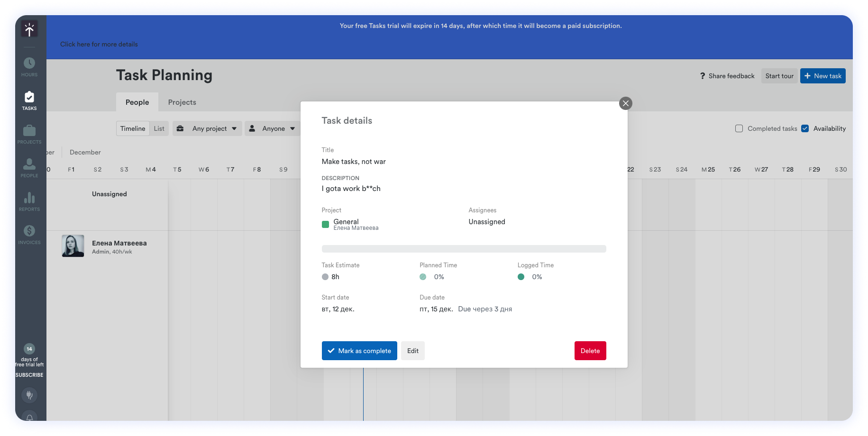The width and height of the screenshot is (868, 436).
Task: Click the green General project color swatch
Action: pos(325,225)
